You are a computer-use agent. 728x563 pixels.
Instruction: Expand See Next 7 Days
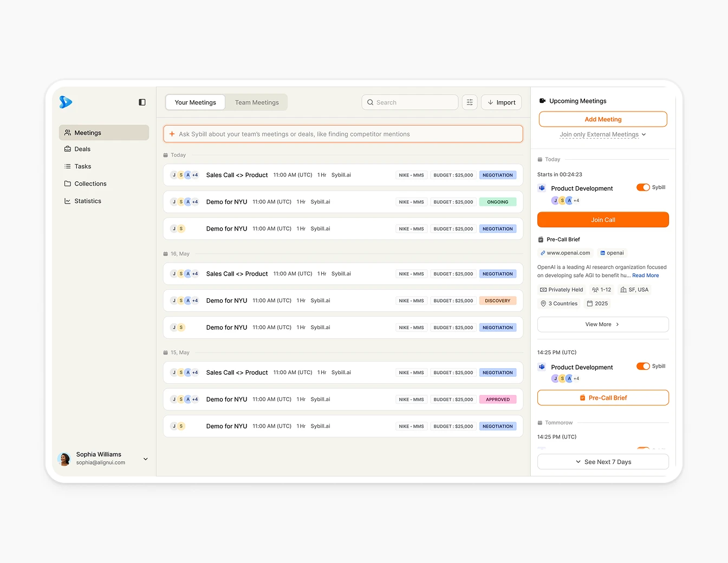[603, 462]
